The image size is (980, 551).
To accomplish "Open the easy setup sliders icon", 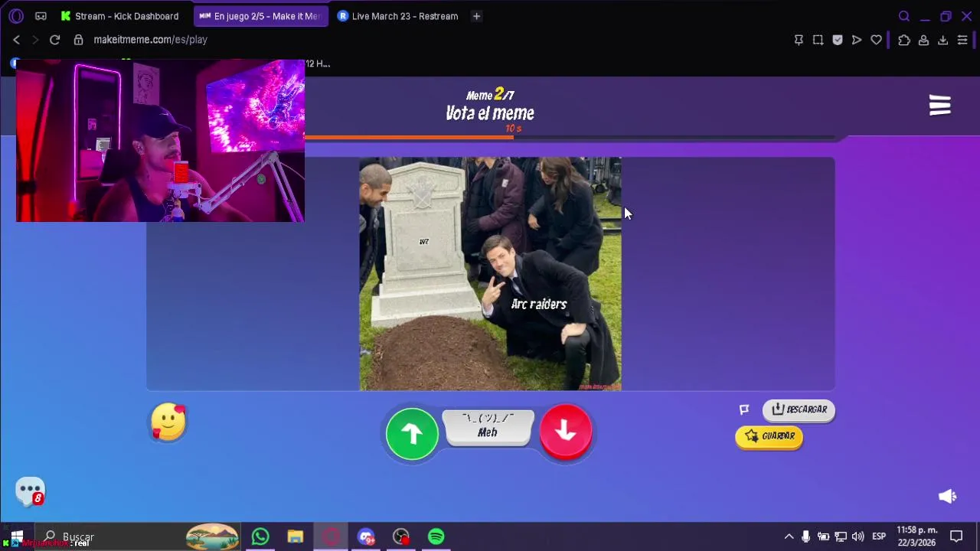I will (x=962, y=40).
